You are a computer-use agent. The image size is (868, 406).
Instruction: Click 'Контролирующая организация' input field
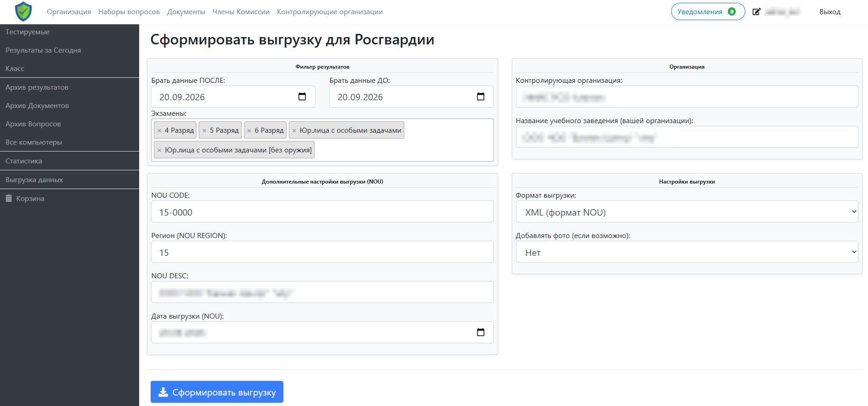click(x=687, y=97)
